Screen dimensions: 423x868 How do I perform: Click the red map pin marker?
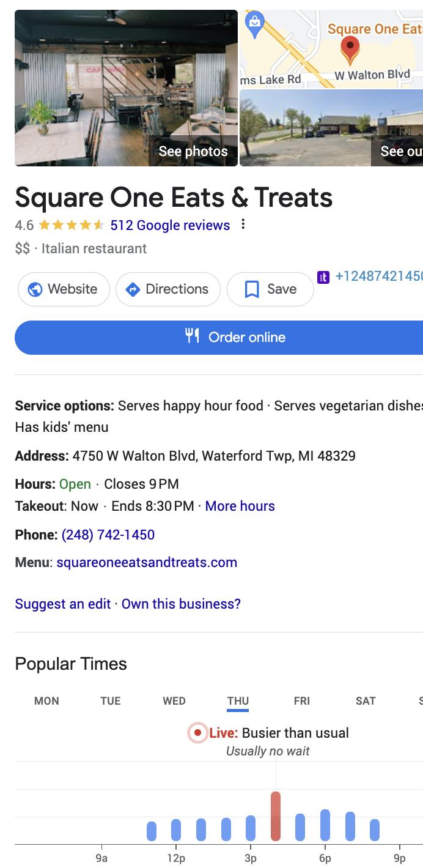click(350, 50)
